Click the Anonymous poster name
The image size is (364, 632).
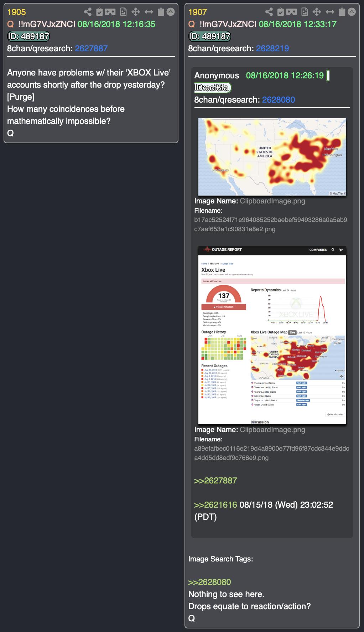(x=217, y=76)
